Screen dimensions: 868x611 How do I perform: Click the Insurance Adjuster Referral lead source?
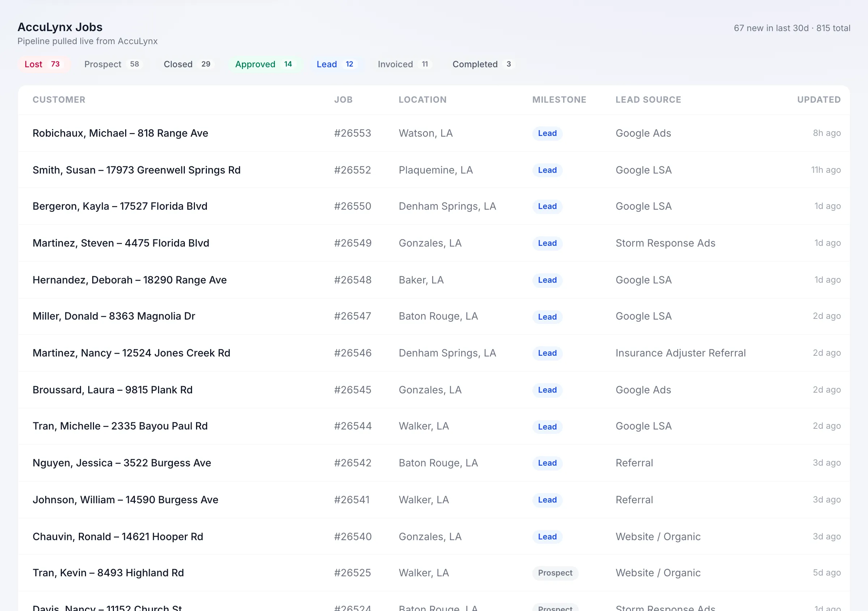(681, 353)
